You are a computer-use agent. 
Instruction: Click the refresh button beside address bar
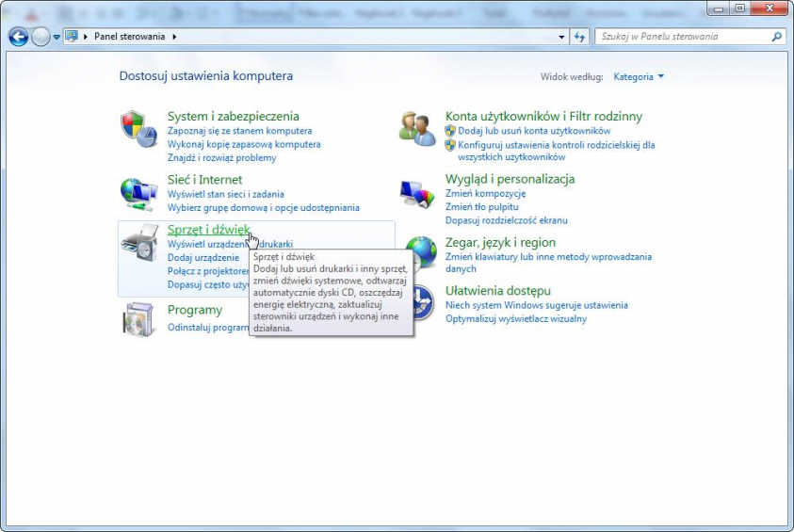[580, 37]
